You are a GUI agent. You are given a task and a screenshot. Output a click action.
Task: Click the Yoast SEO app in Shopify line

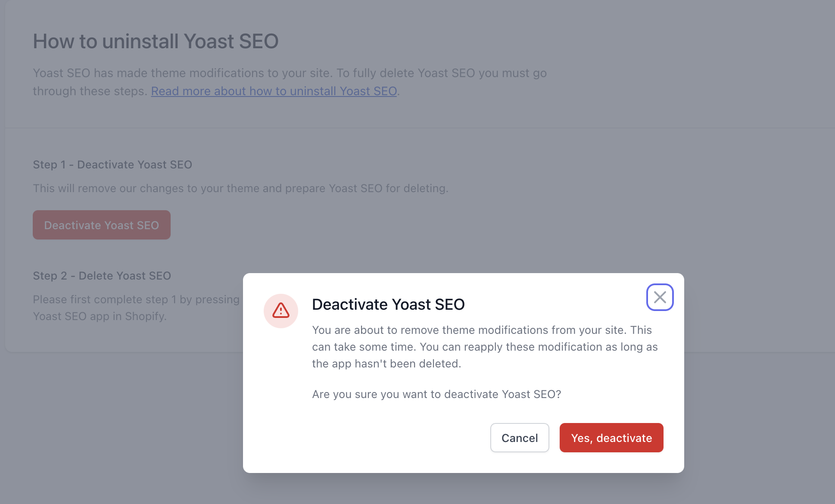click(x=100, y=316)
